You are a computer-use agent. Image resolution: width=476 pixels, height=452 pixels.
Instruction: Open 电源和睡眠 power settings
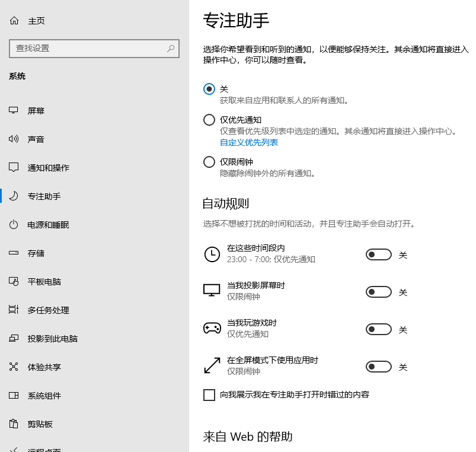pos(14,224)
